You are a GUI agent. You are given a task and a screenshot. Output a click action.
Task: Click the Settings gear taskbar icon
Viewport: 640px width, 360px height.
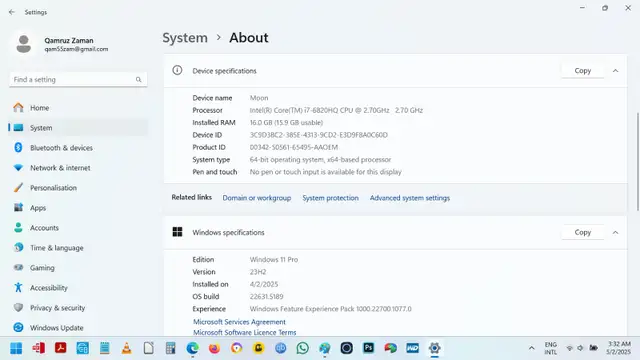point(434,348)
